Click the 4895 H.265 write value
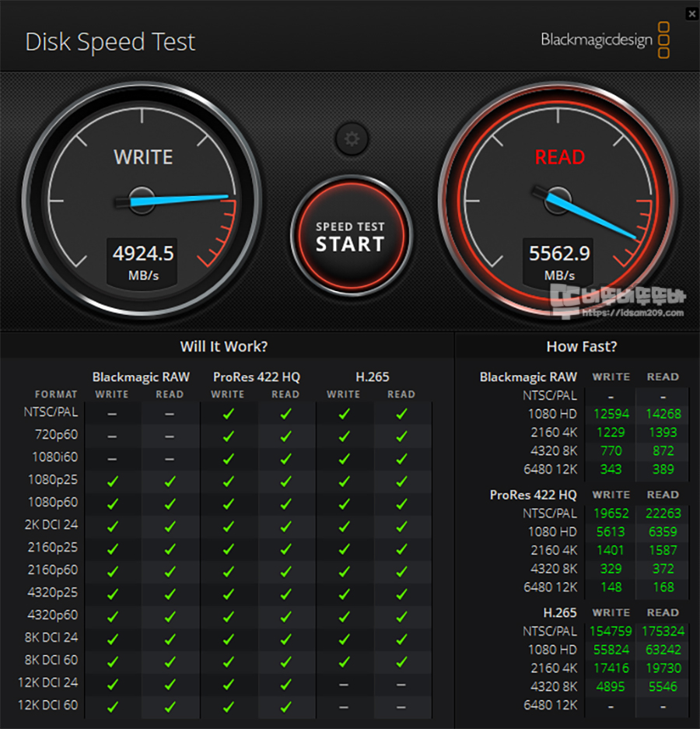Screen dimensions: 700x729 611,687
